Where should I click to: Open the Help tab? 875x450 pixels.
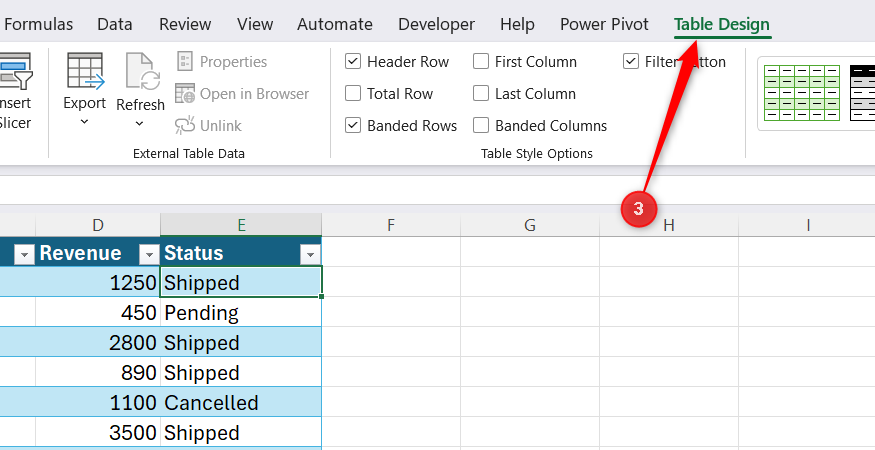(517, 25)
